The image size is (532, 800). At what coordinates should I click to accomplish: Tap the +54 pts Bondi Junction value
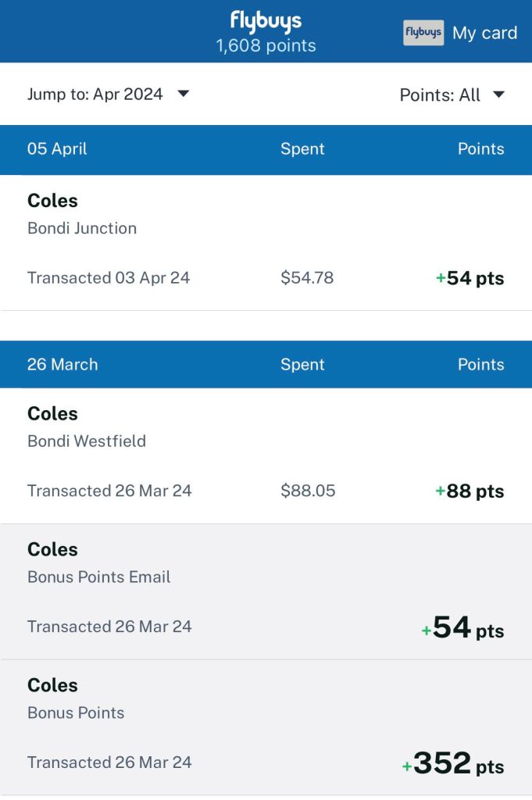click(x=470, y=278)
